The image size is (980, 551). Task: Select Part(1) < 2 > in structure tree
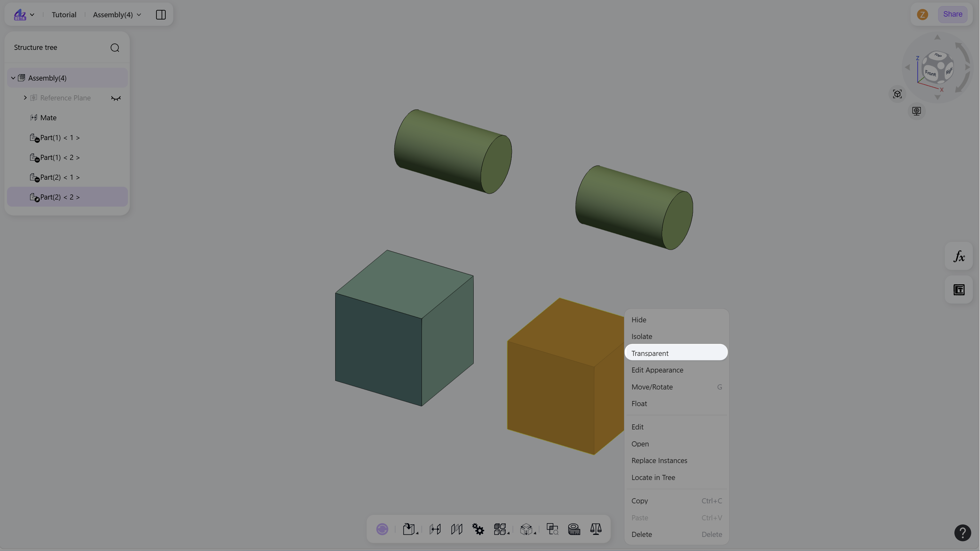pyautogui.click(x=67, y=157)
